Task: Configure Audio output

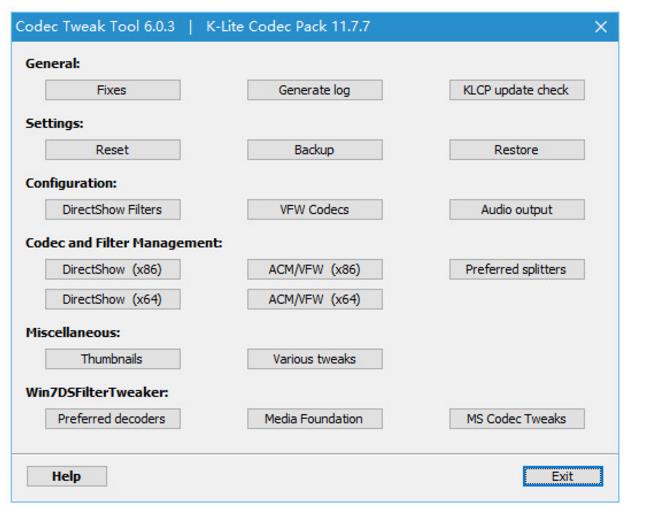Action: (516, 210)
